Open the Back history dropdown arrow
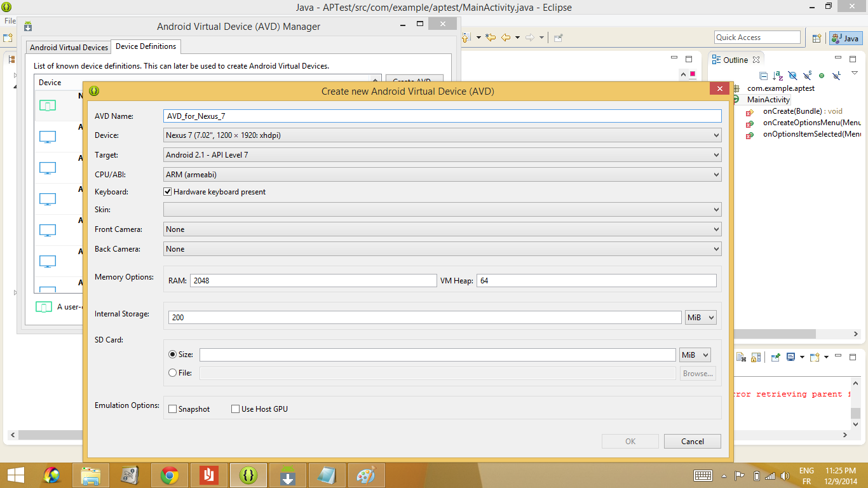Screen dimensions: 868x488 coord(517,37)
